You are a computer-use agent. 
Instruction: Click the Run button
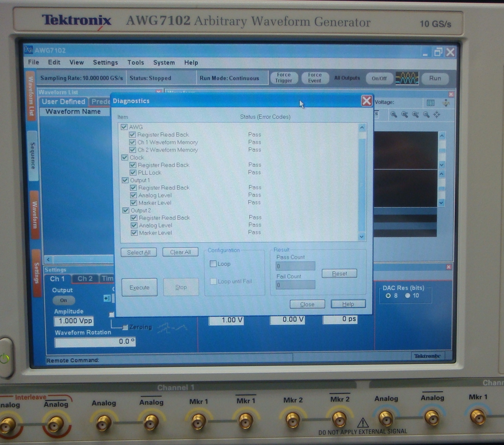tap(435, 78)
